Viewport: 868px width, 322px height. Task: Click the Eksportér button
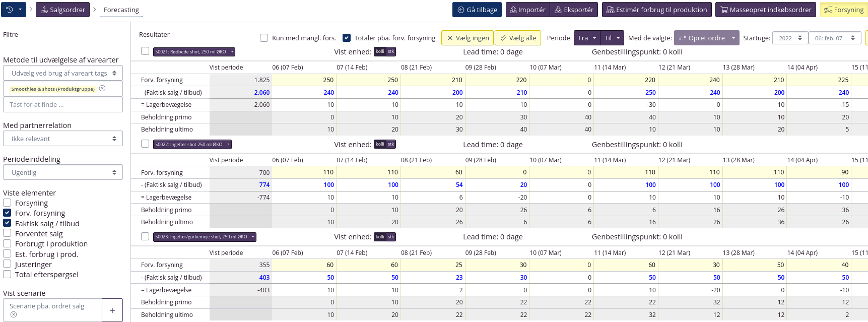tap(574, 10)
